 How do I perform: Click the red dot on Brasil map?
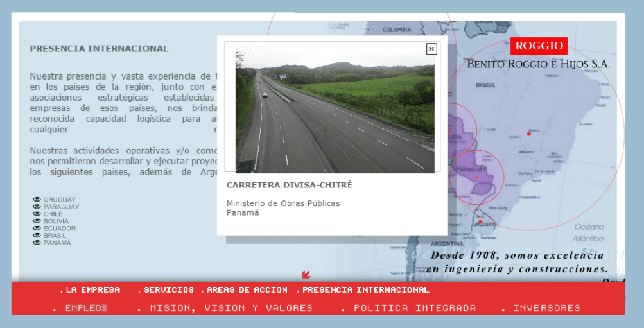click(x=529, y=134)
